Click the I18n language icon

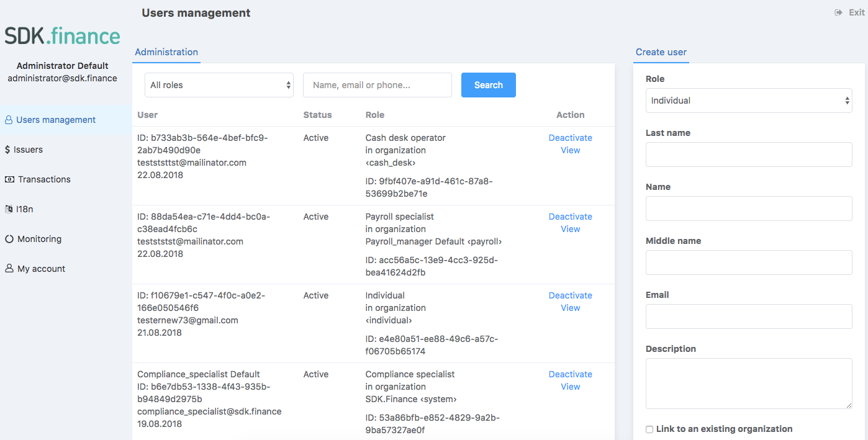(x=9, y=209)
